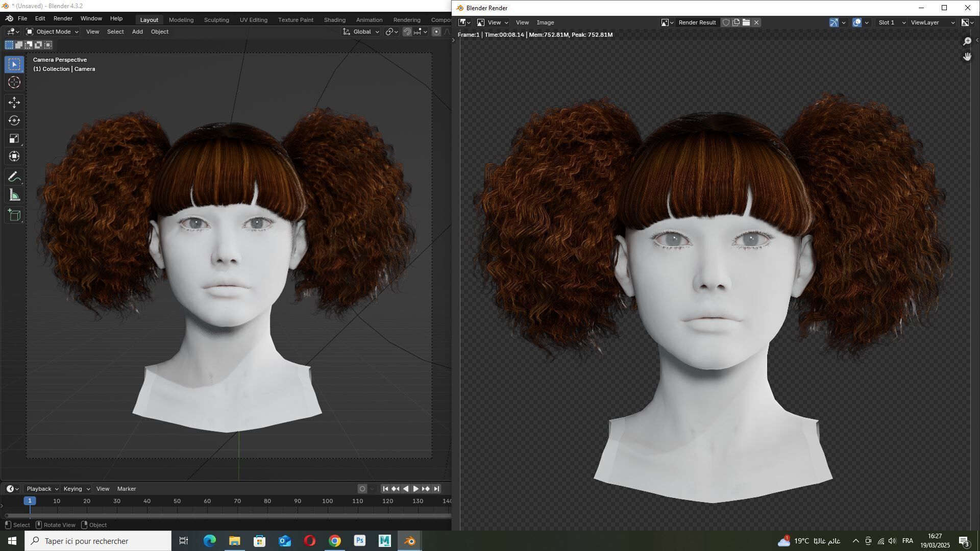
Task: Switch to the Rendering workspace tab
Action: tap(407, 20)
